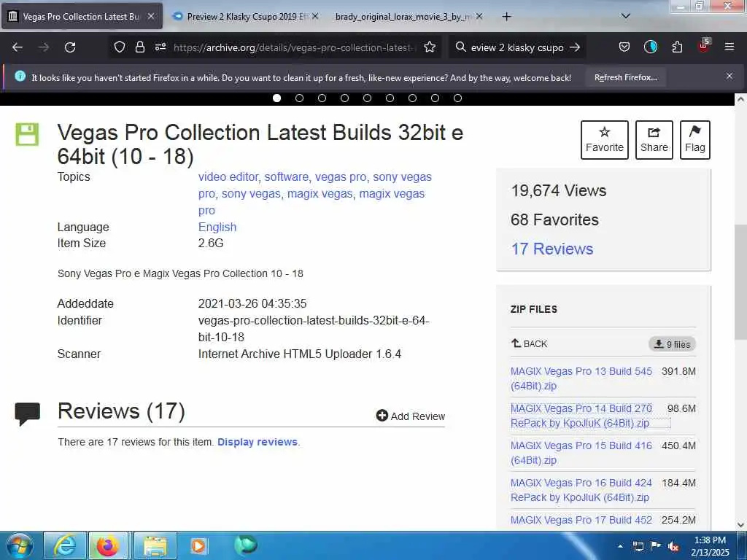Open a new browser tab
The image size is (747, 560).
click(x=506, y=17)
